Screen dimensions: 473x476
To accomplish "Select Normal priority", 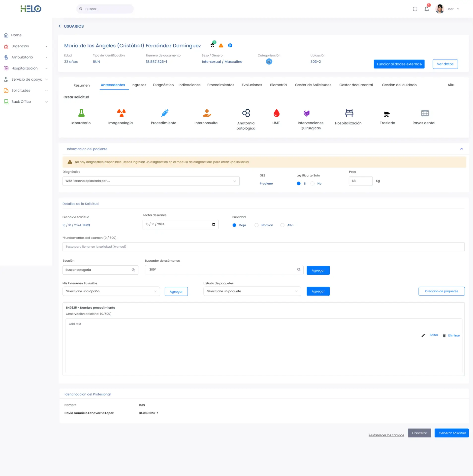I will pyautogui.click(x=256, y=225).
